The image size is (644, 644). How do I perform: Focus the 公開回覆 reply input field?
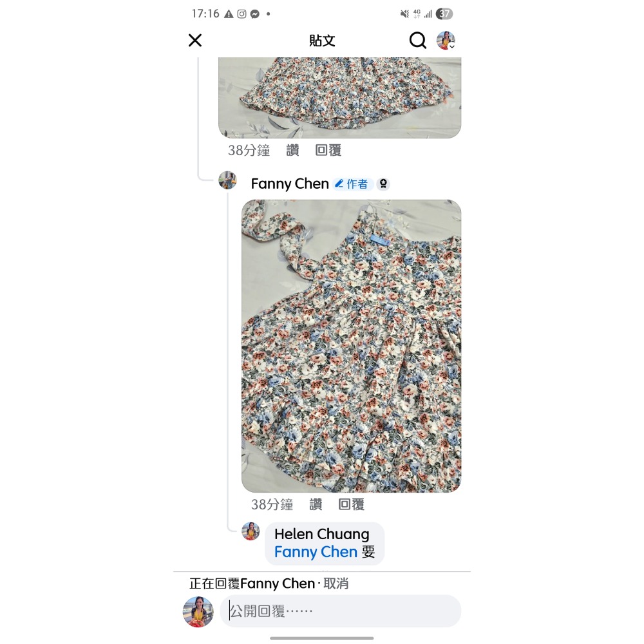coord(341,611)
